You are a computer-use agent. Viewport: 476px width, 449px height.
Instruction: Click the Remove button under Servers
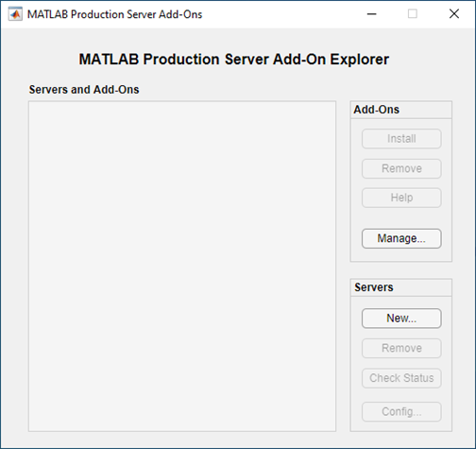point(401,348)
